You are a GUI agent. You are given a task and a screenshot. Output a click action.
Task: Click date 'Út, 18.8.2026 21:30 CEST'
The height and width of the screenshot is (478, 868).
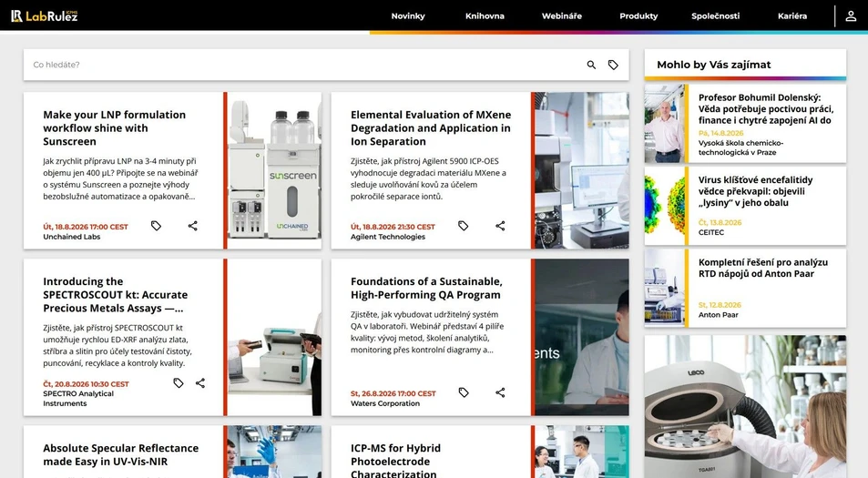(x=393, y=227)
